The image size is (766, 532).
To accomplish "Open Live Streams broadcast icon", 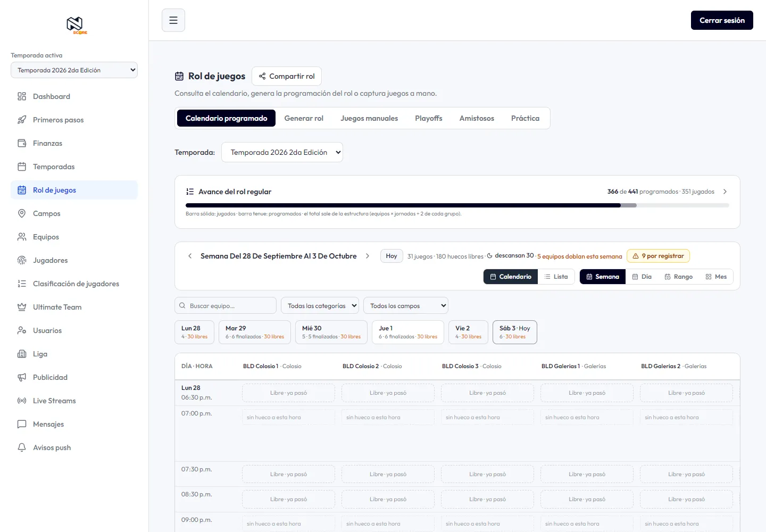I will [22, 401].
